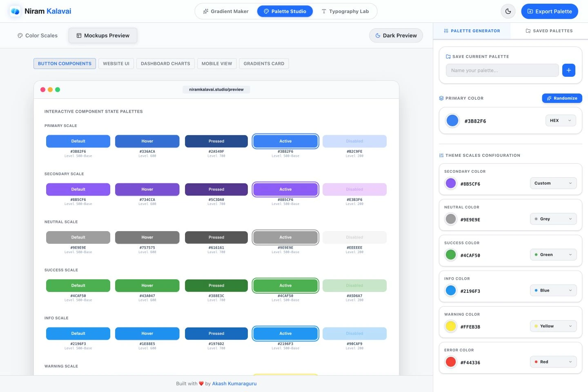Image resolution: width=588 pixels, height=392 pixels.
Task: Click the primary color blue swatch
Action: 452,120
